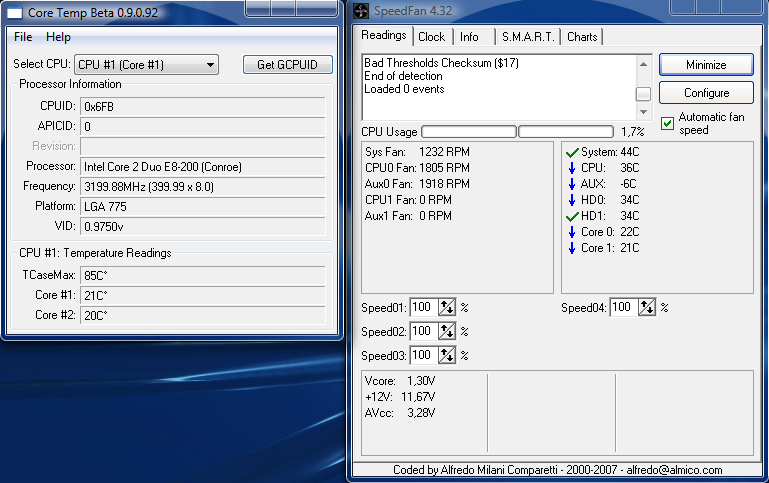Click the TCaseMax field 85C
Screen dimensions: 769x483
pos(203,276)
